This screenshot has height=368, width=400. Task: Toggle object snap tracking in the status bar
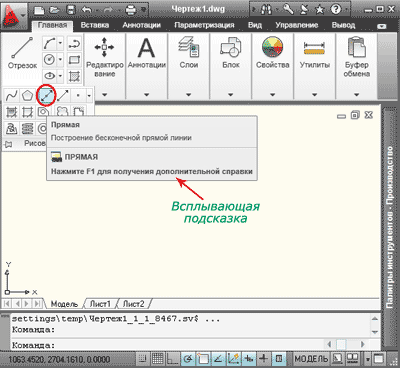pos(218,359)
